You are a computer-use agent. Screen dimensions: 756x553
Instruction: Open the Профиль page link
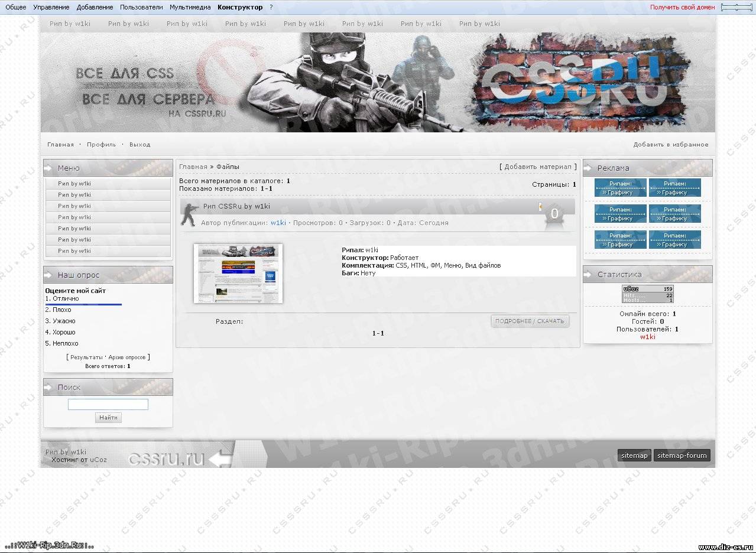pyautogui.click(x=102, y=144)
